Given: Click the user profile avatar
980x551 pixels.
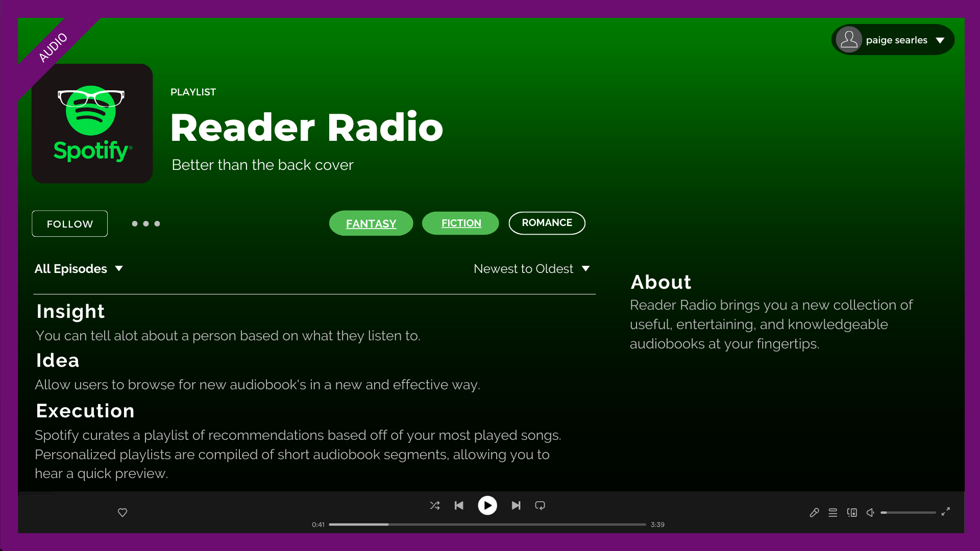Looking at the screenshot, I should tap(849, 40).
